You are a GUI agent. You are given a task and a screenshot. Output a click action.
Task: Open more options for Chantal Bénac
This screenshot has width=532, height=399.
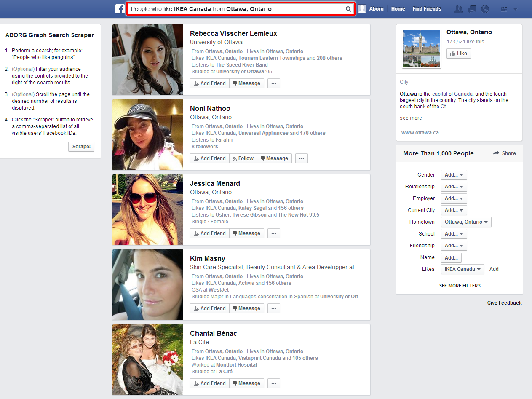tap(274, 383)
